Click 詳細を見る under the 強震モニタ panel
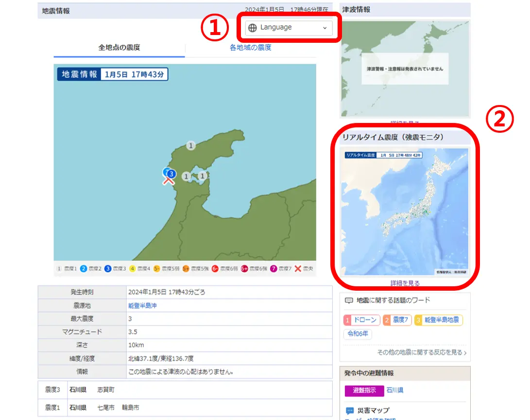This screenshot has width=530, height=420. coord(405,283)
